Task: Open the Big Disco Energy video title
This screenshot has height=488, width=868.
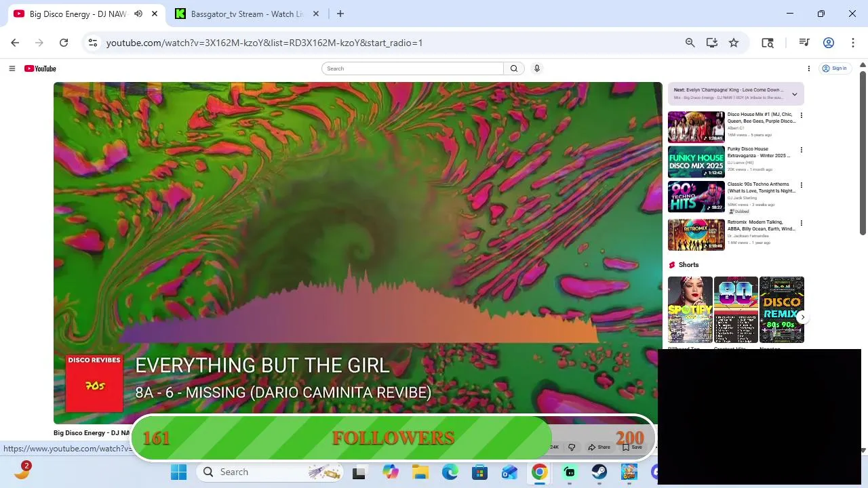Action: [91, 432]
